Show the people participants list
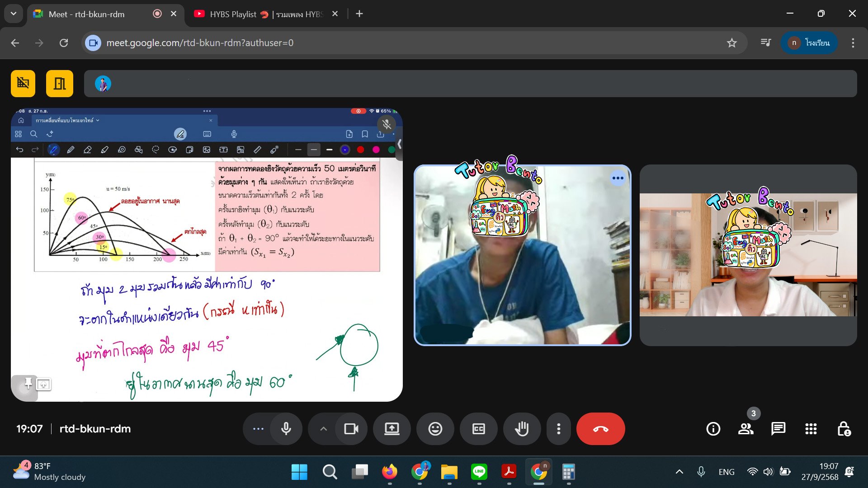Screen dimensions: 868x488 click(745, 429)
